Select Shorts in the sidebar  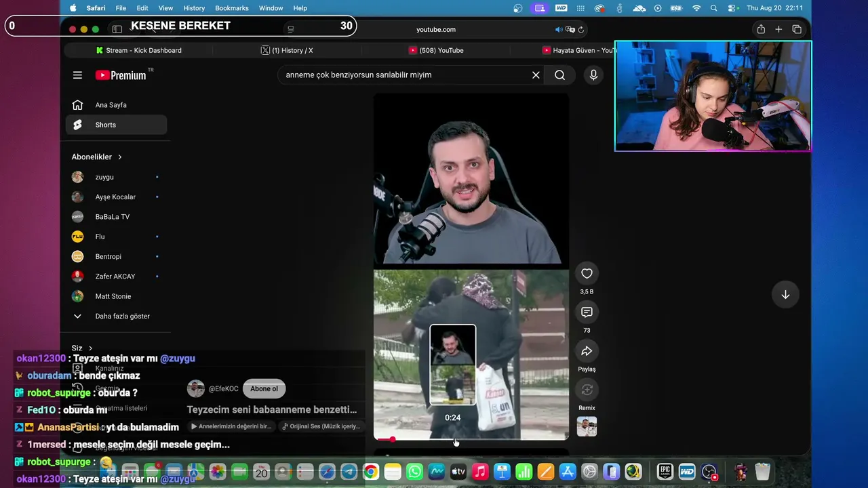pos(116,125)
